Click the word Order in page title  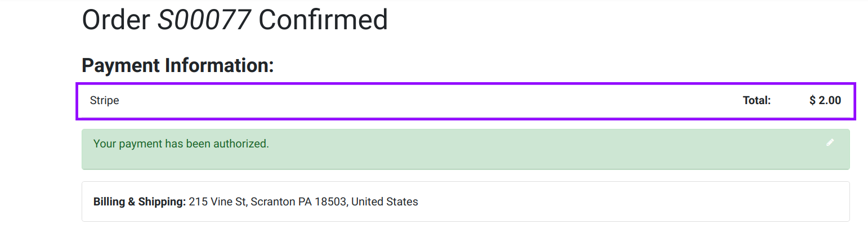(x=117, y=20)
